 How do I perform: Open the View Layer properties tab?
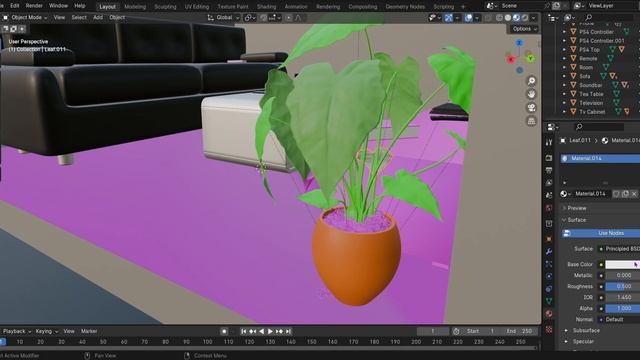pos(549,182)
